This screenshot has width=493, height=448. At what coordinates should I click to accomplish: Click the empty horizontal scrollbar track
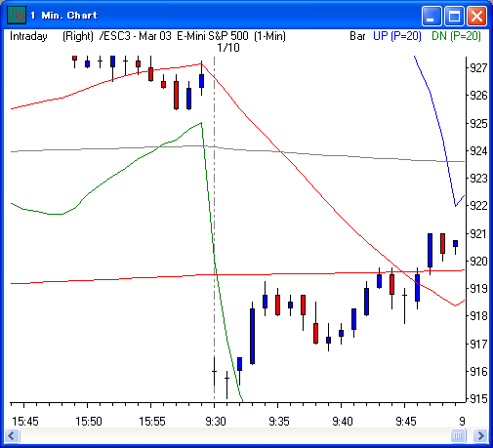235,435
